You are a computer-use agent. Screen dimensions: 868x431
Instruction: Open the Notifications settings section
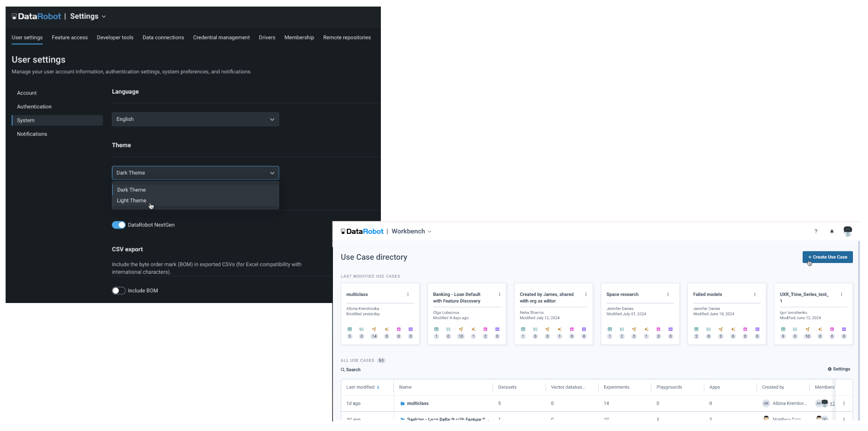point(32,134)
